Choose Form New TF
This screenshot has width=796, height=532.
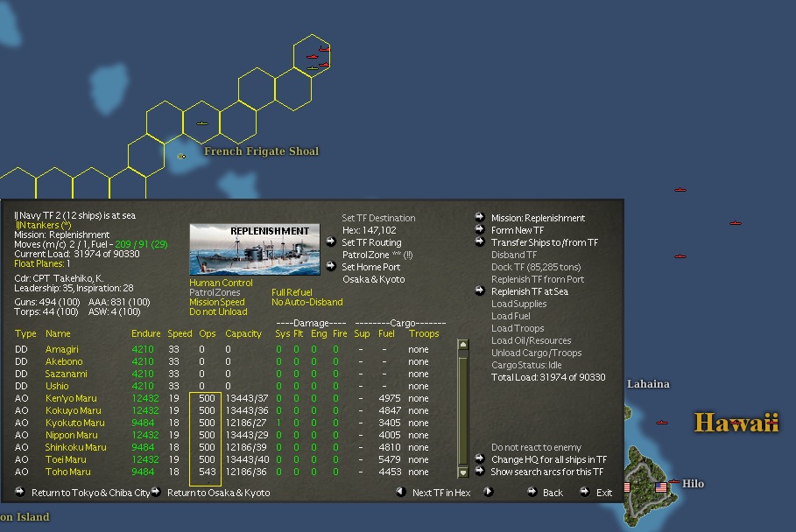click(x=518, y=230)
